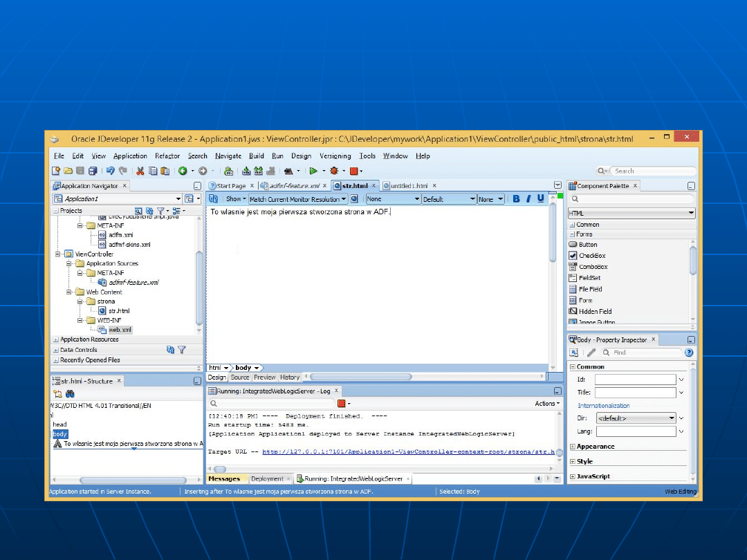Click the Title input field
Image resolution: width=747 pixels, height=560 pixels.
pos(635,393)
